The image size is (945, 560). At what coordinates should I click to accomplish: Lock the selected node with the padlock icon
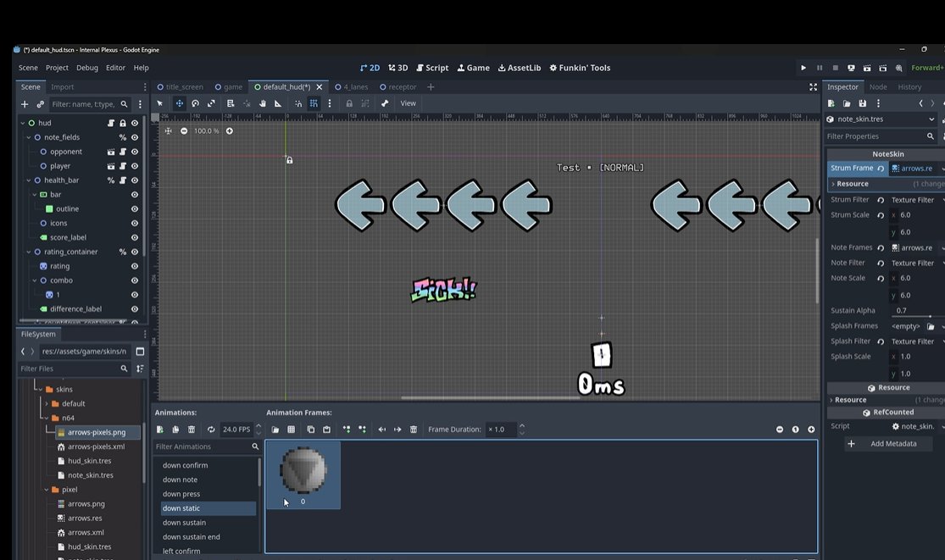click(x=349, y=103)
